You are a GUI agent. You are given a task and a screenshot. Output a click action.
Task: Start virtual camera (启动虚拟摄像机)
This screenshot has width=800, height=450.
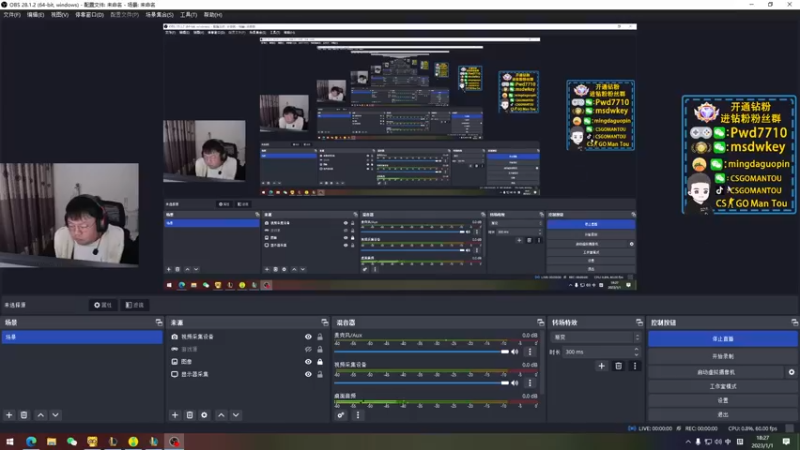716,372
